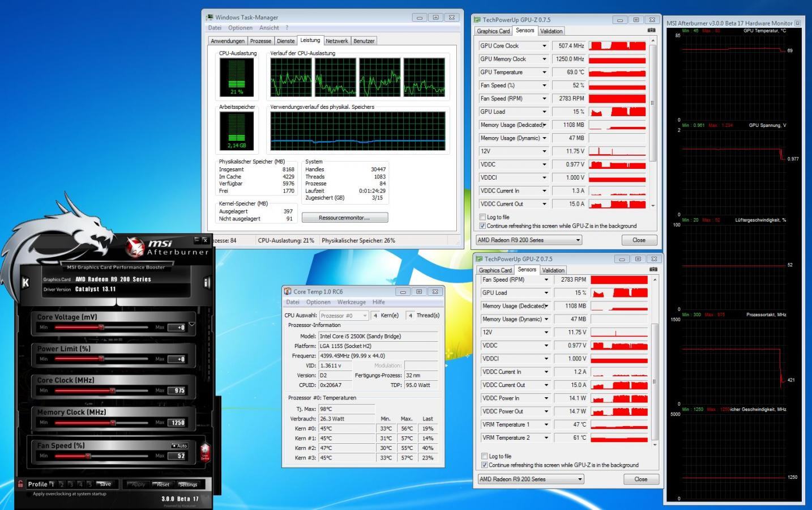
Task: Toggle Auto fan speed in Afterburner
Action: click(180, 445)
